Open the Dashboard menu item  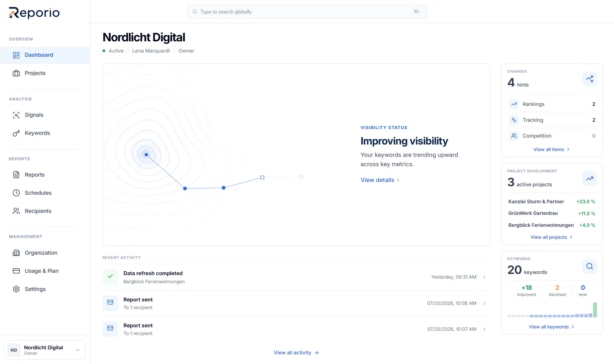tap(45, 55)
